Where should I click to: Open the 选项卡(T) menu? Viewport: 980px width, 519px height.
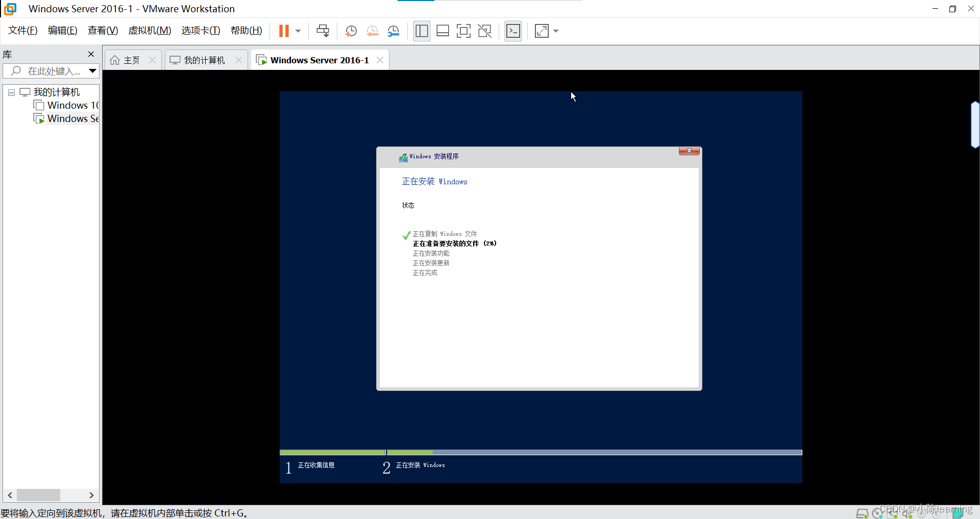click(x=201, y=31)
